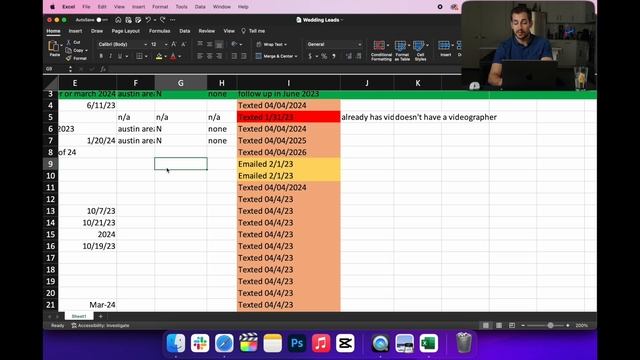
Task: Switch to the Insert ribbon tab
Action: 75,31
